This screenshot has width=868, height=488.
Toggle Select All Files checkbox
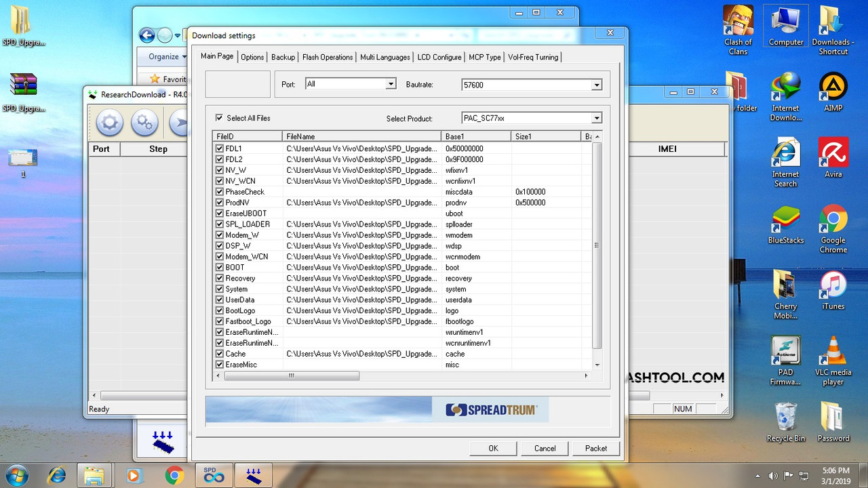219,118
